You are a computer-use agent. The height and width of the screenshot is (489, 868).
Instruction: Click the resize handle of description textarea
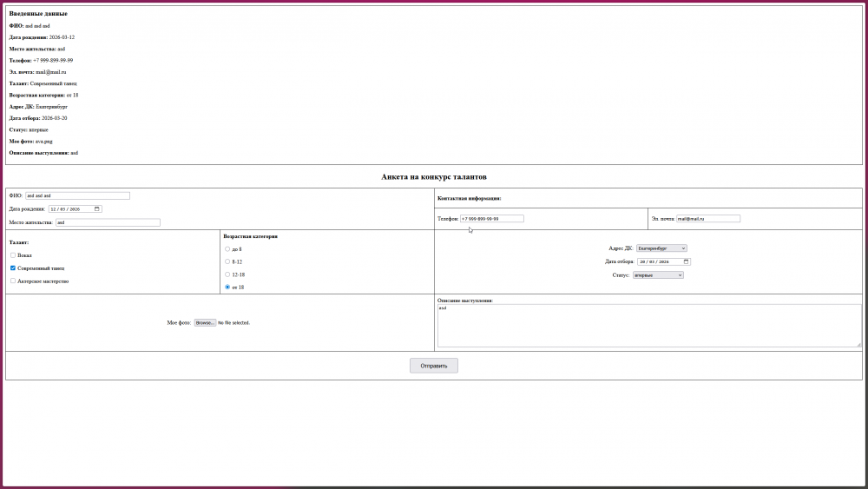click(858, 344)
